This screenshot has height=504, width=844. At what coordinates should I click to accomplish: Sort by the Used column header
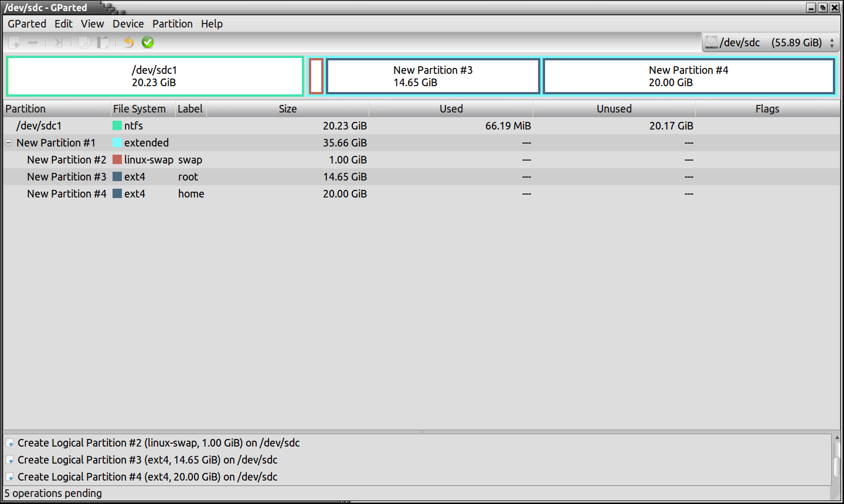(x=451, y=109)
